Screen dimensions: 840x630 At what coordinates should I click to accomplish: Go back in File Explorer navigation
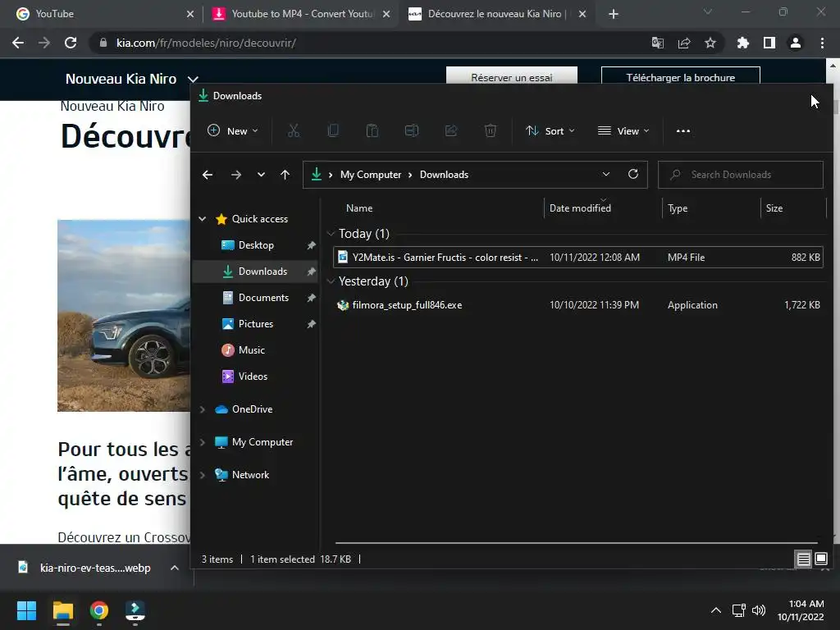pyautogui.click(x=208, y=175)
